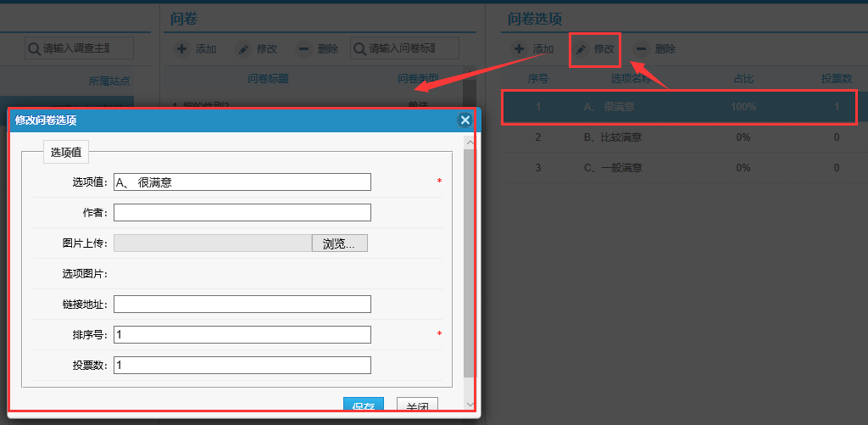This screenshot has height=425, width=868.
Task: Click the 删除 label in 问卷选项 toolbar
Action: [665, 48]
